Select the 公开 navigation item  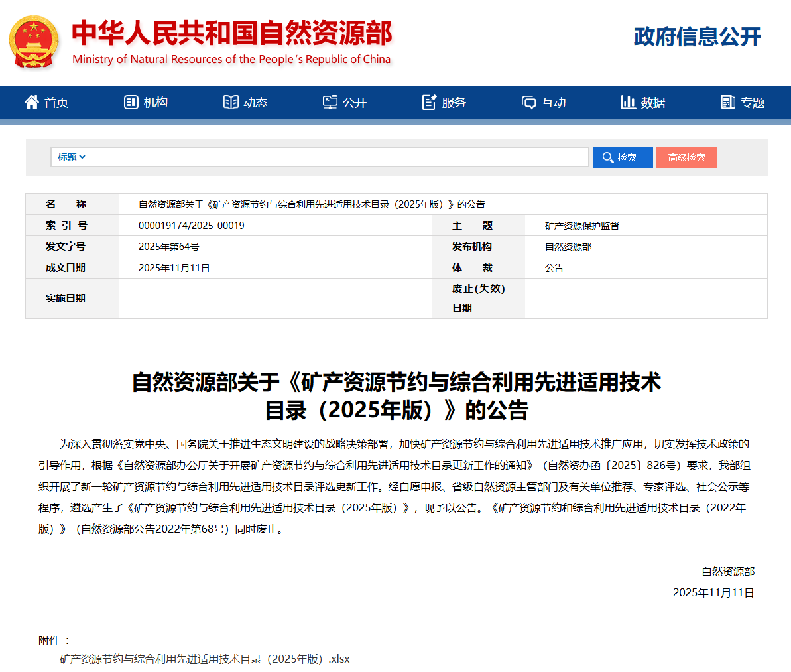[345, 102]
